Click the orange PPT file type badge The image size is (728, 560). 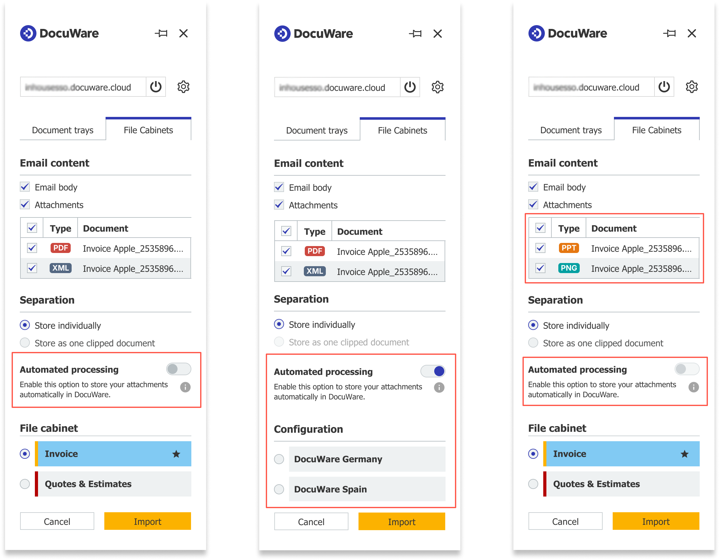pos(568,248)
